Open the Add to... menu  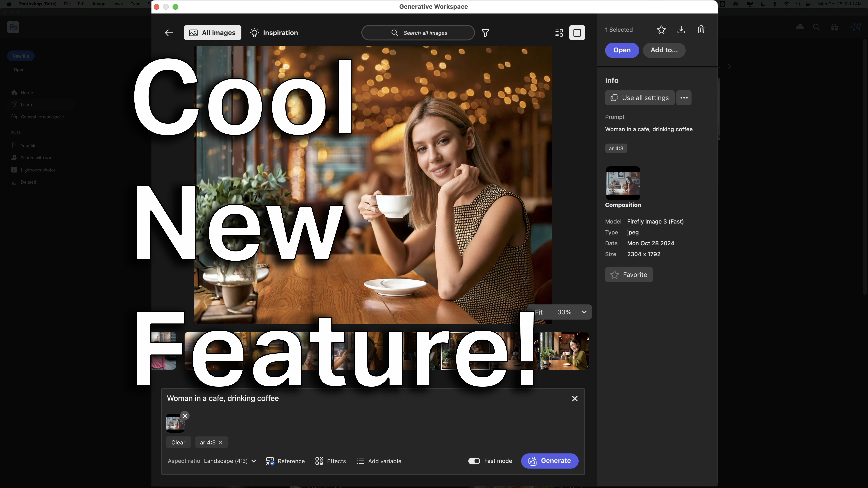pyautogui.click(x=664, y=50)
